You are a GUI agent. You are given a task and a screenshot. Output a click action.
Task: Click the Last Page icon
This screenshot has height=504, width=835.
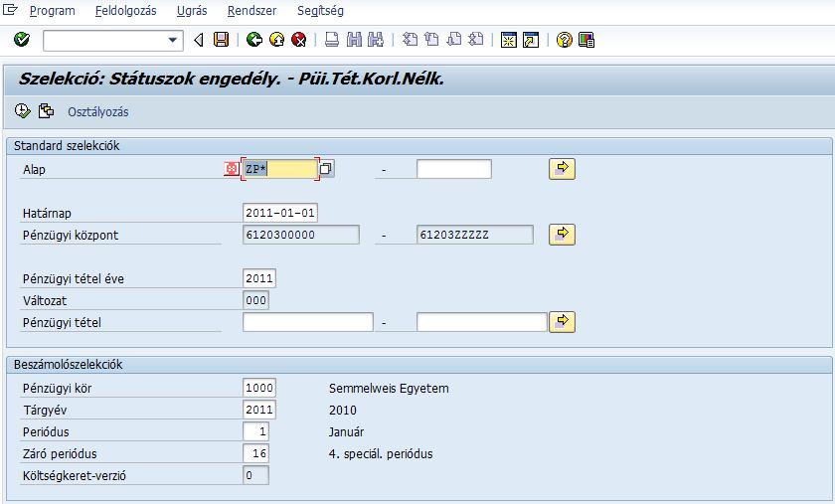[x=475, y=40]
